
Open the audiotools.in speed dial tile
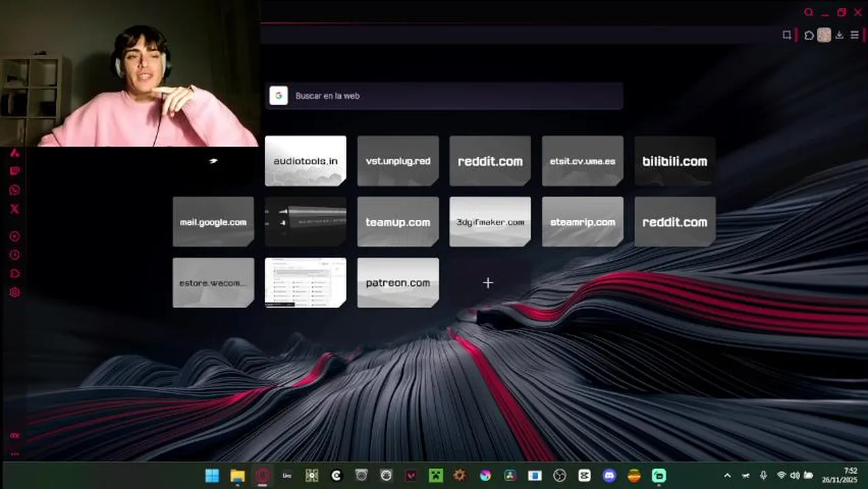[x=306, y=161]
